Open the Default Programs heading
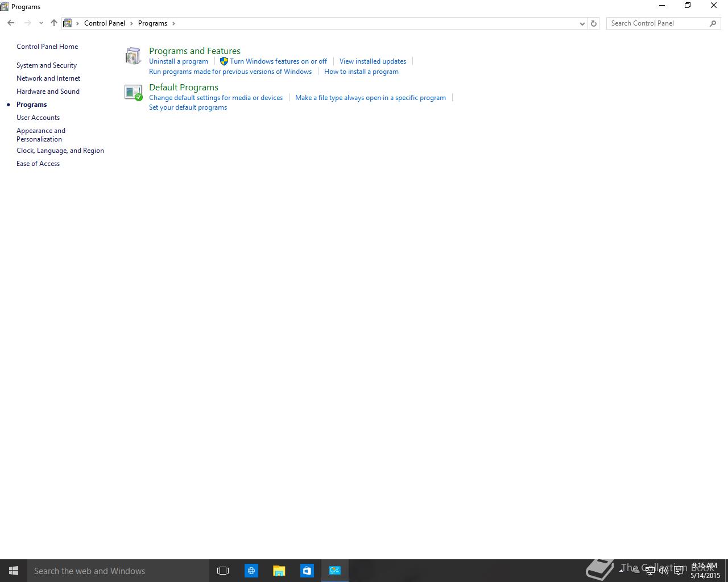This screenshot has width=728, height=582. [x=184, y=88]
